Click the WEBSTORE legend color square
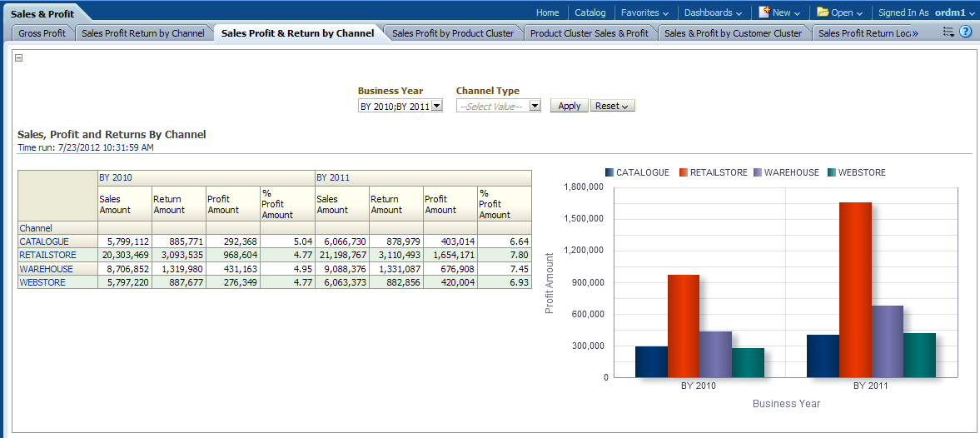 pyautogui.click(x=832, y=172)
